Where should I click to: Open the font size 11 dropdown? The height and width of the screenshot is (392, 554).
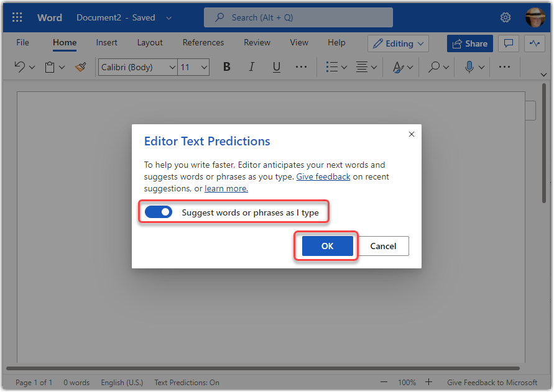tap(194, 67)
